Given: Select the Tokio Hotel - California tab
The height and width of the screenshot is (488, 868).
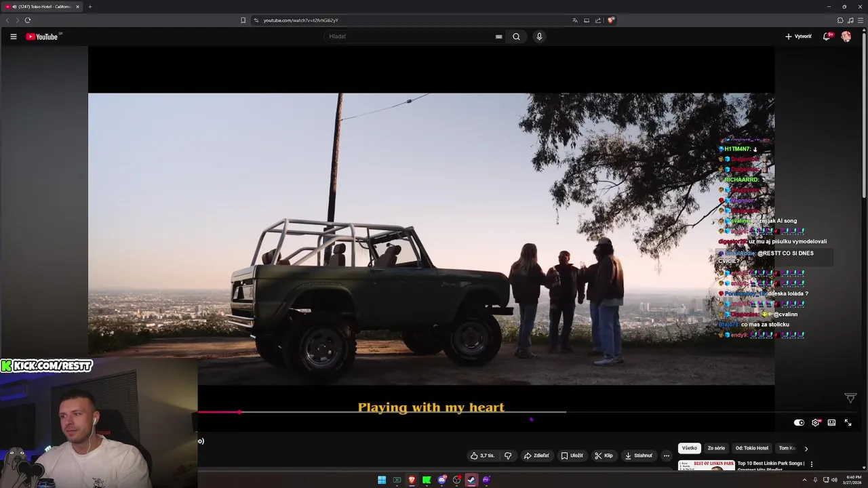Looking at the screenshot, I should (42, 7).
